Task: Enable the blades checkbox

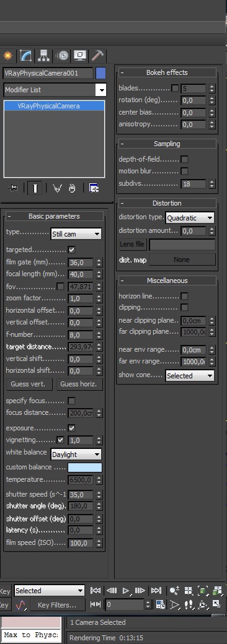Action: (x=175, y=89)
